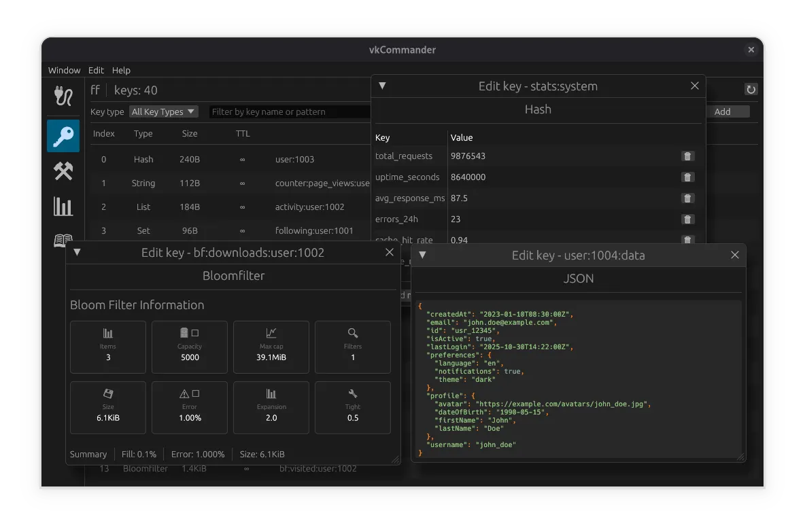This screenshot has height=532, width=805.
Task: Click the bloomfilter panel resize grip
Action: point(395,460)
